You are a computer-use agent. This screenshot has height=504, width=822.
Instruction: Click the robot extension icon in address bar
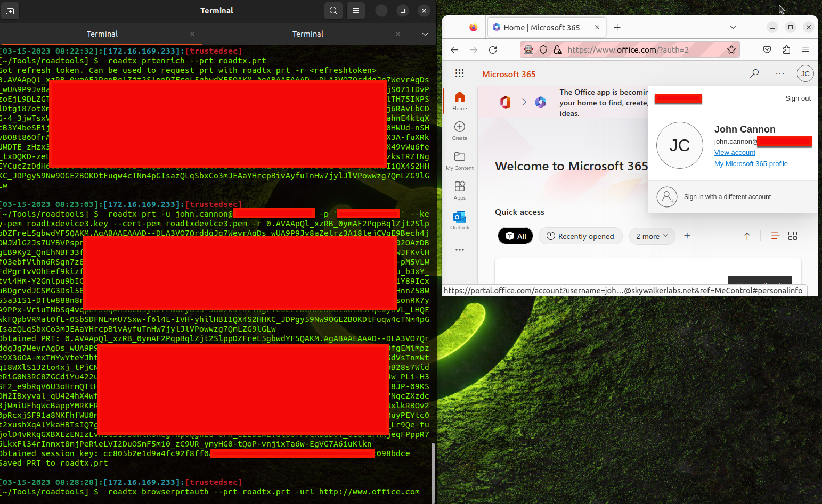point(528,50)
